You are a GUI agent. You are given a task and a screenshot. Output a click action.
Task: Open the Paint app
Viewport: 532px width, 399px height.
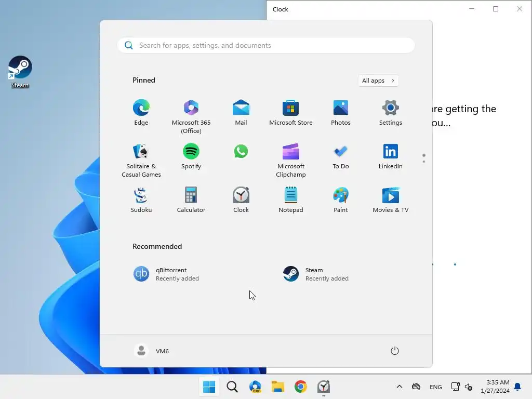click(x=341, y=200)
